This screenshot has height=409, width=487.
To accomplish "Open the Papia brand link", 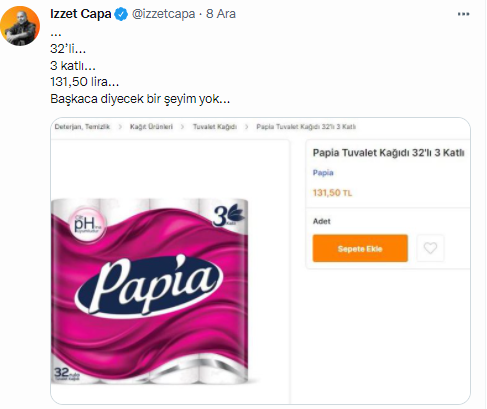I will [x=323, y=173].
